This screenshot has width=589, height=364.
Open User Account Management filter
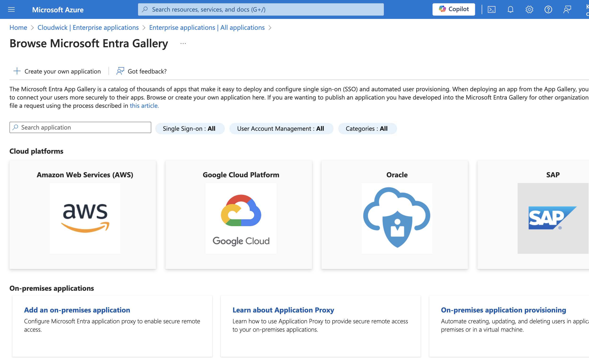coord(281,129)
